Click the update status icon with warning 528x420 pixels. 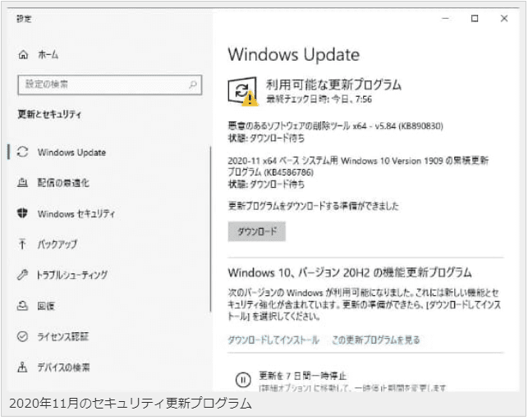(243, 92)
